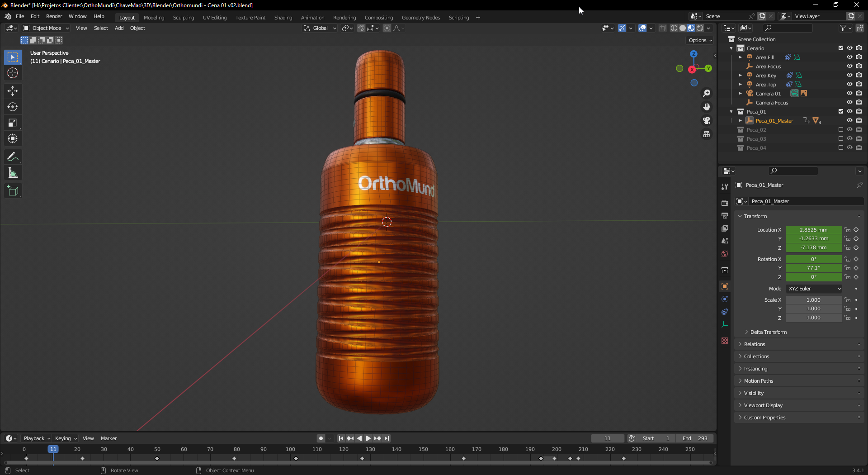Open the Object Mode dropdown
The width and height of the screenshot is (868, 475).
tap(46, 28)
